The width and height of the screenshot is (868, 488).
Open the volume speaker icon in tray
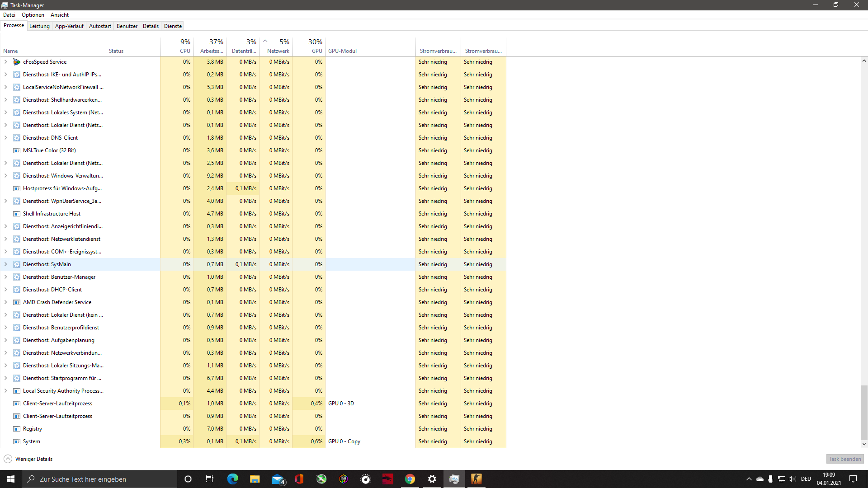792,479
